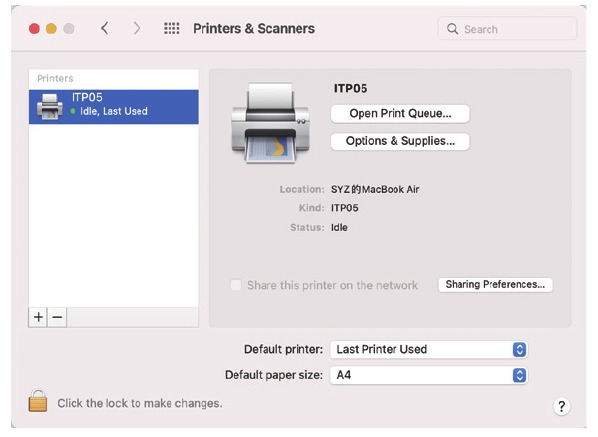Click the yellow minimize window button
The image size is (598, 437).
(x=51, y=29)
